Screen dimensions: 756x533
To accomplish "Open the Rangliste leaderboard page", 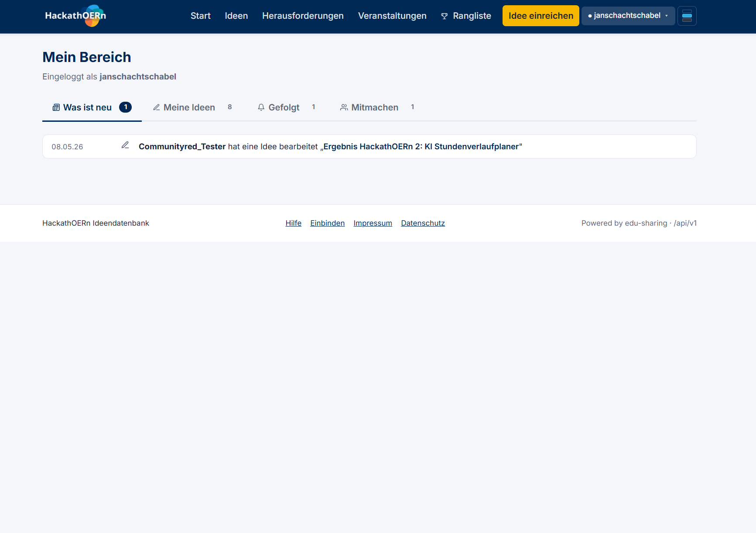I will pyautogui.click(x=466, y=16).
